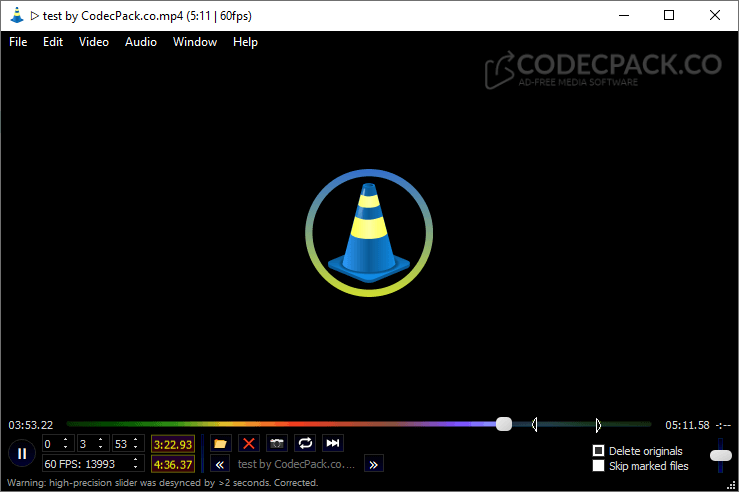Viewport: 739px width, 492px height.
Task: Open the Window menu
Action: click(195, 42)
